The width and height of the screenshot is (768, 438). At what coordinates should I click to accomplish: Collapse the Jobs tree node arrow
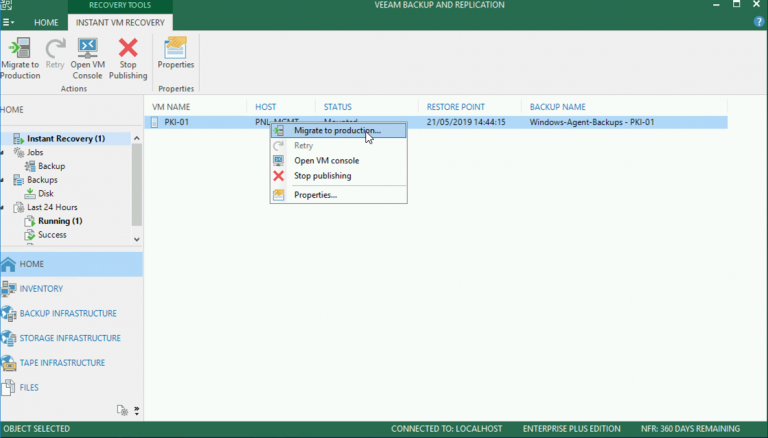(x=2, y=153)
